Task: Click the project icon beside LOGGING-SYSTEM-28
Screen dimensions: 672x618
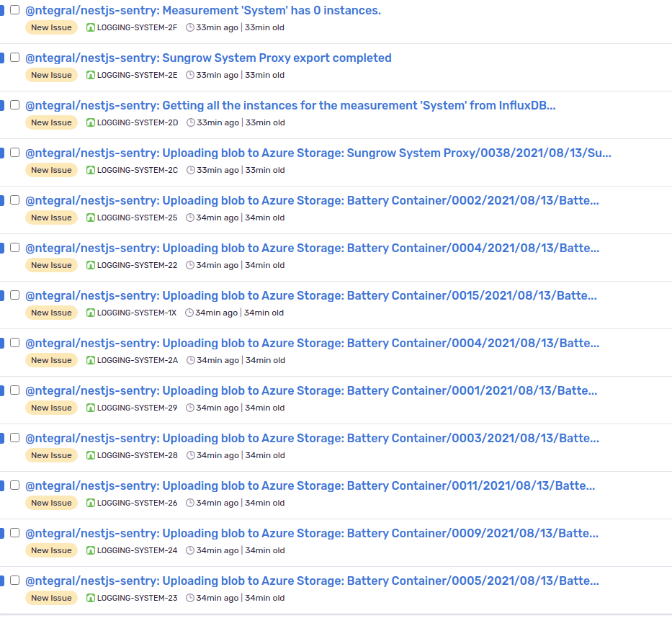Action: [91, 455]
